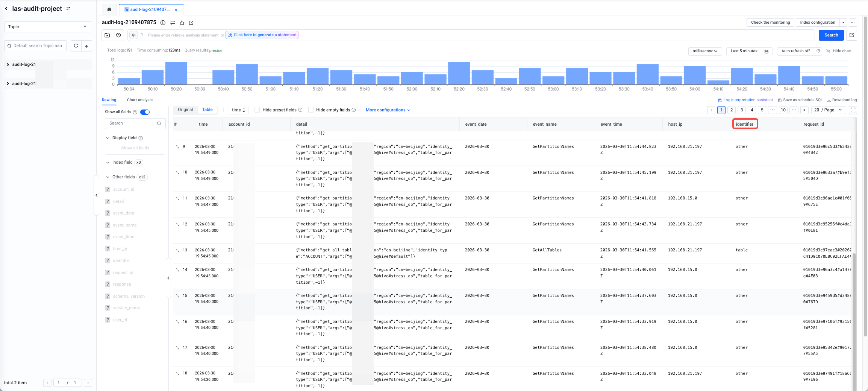The height and width of the screenshot is (391, 868).
Task: Go back using the arrow beside las-audit-project
Action: tap(6, 8)
